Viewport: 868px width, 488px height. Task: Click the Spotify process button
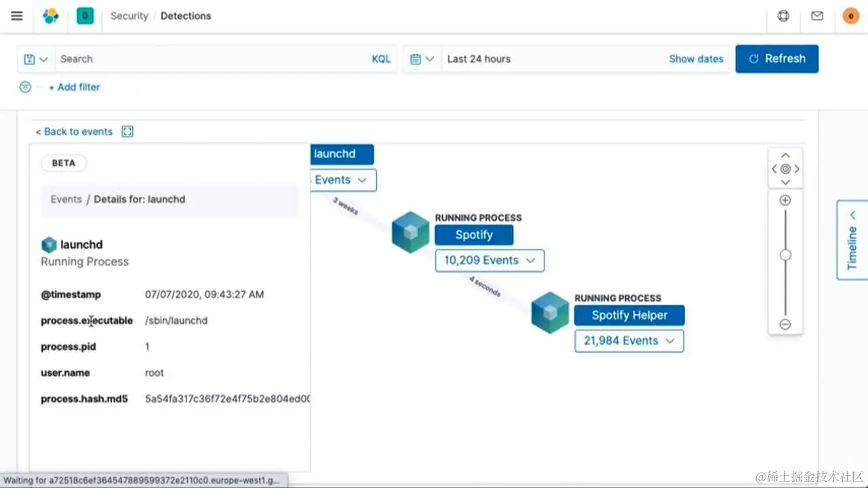tap(474, 235)
